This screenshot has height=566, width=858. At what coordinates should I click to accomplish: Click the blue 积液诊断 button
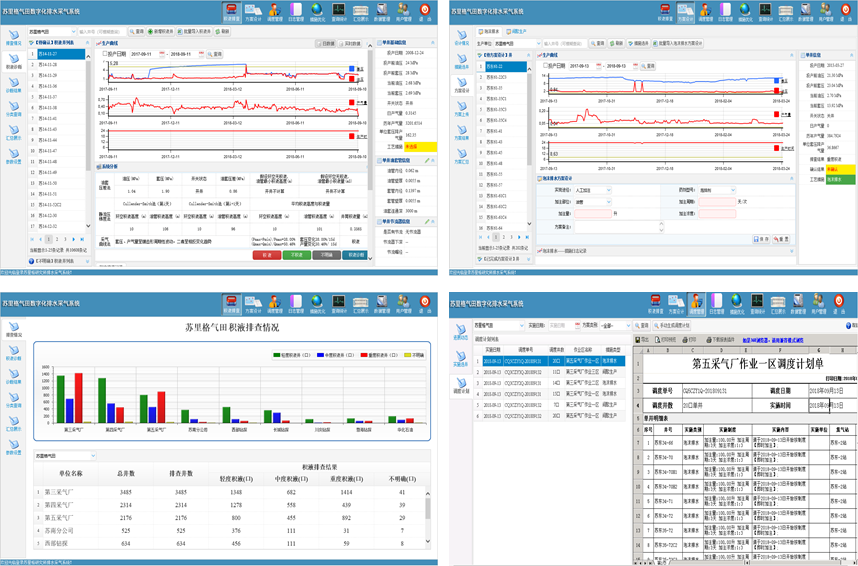click(x=355, y=255)
